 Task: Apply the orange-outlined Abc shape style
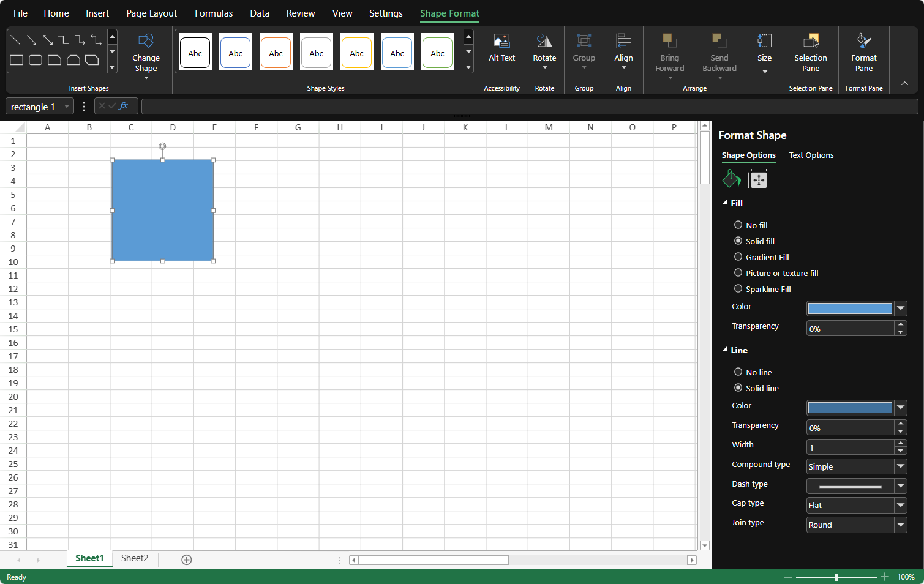tap(276, 53)
